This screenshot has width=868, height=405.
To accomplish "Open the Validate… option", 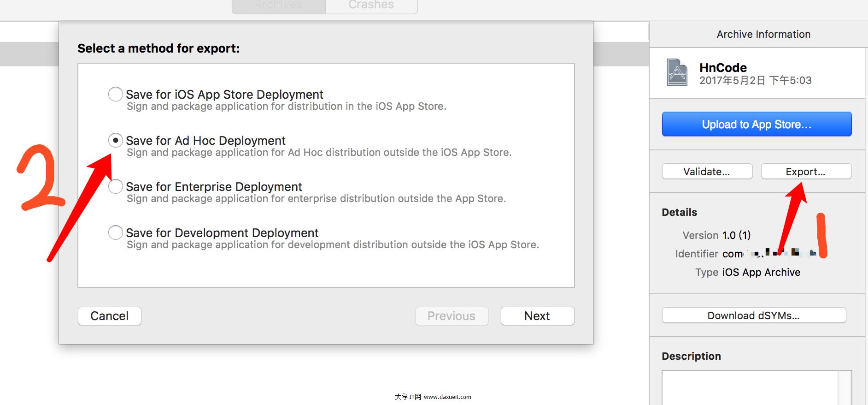I will click(707, 172).
